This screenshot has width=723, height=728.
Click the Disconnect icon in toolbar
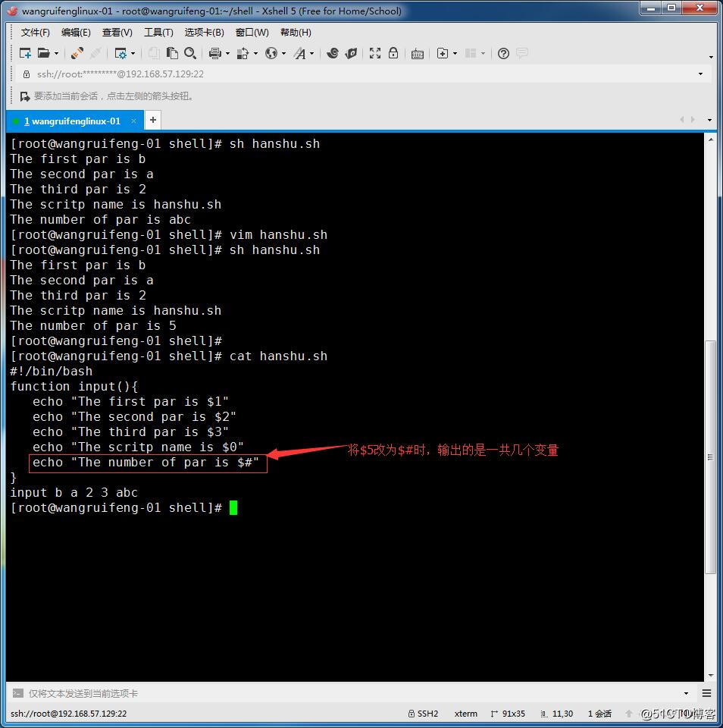click(x=95, y=53)
